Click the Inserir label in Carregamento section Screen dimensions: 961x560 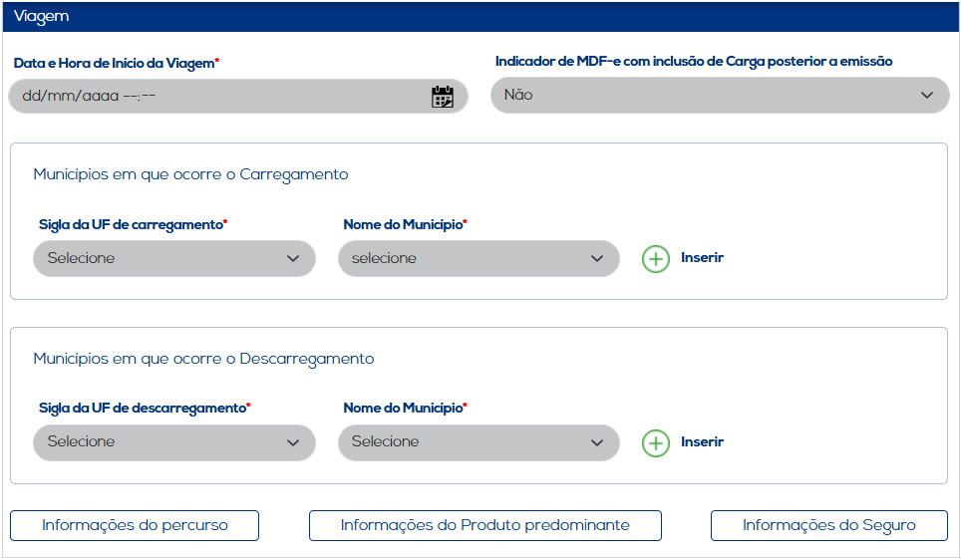pos(702,257)
